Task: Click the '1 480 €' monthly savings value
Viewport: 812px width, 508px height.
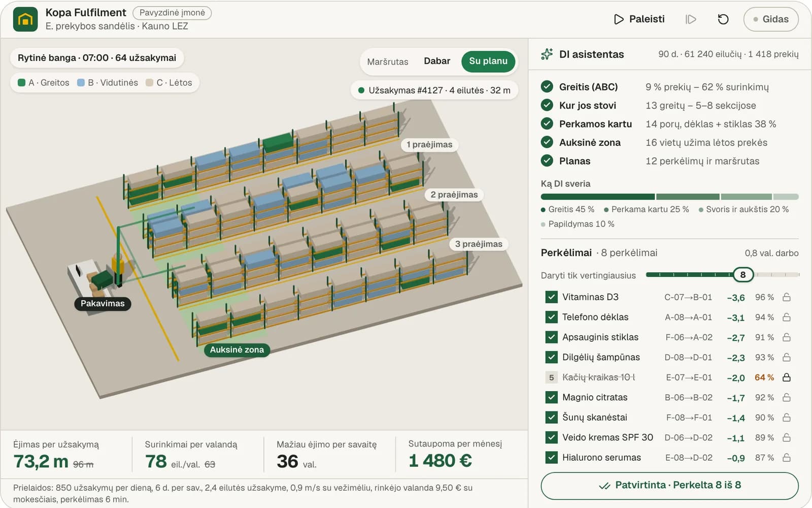Action: coord(440,461)
